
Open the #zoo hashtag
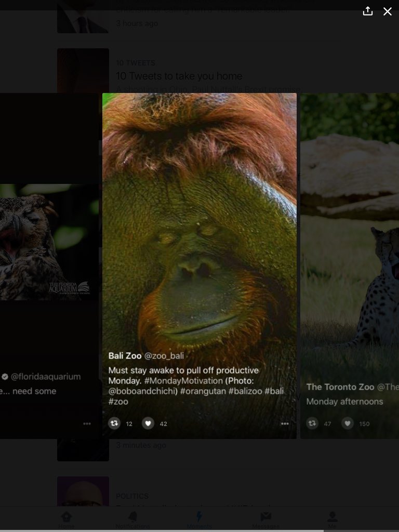click(118, 402)
